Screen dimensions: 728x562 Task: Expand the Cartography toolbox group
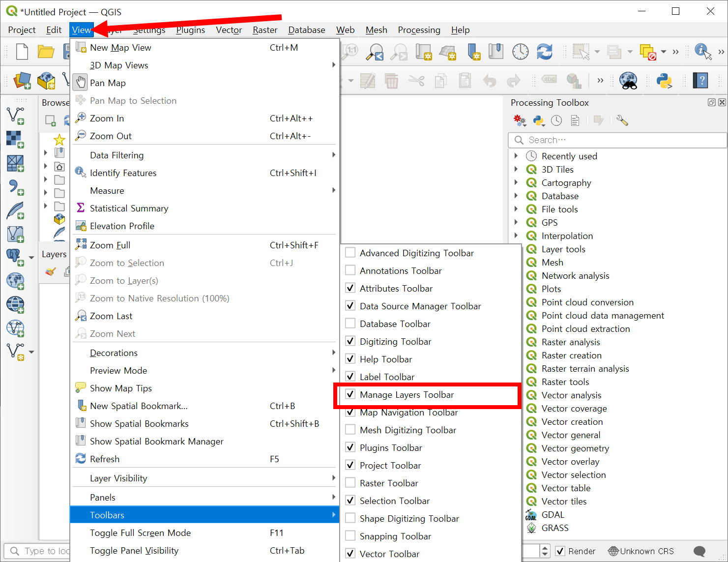click(x=516, y=182)
